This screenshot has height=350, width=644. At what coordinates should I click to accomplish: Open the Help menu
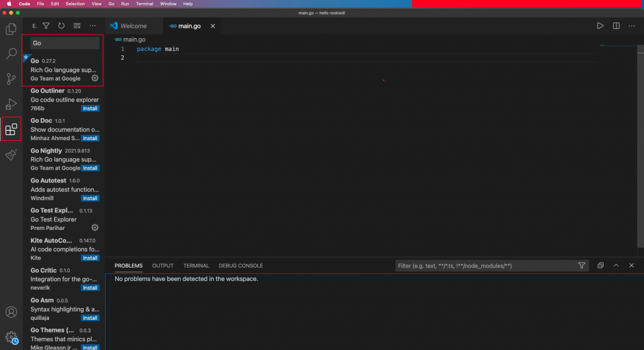click(x=187, y=4)
